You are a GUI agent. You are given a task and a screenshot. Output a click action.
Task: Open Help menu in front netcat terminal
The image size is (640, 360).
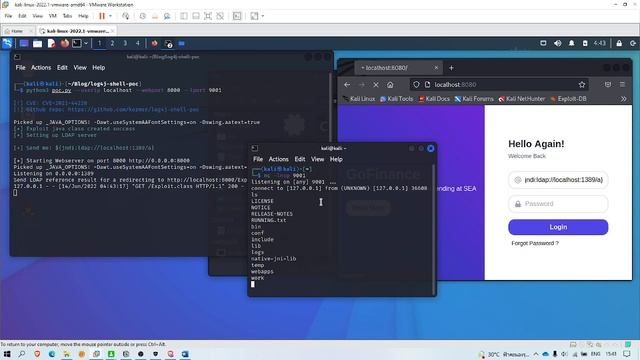[336, 159]
